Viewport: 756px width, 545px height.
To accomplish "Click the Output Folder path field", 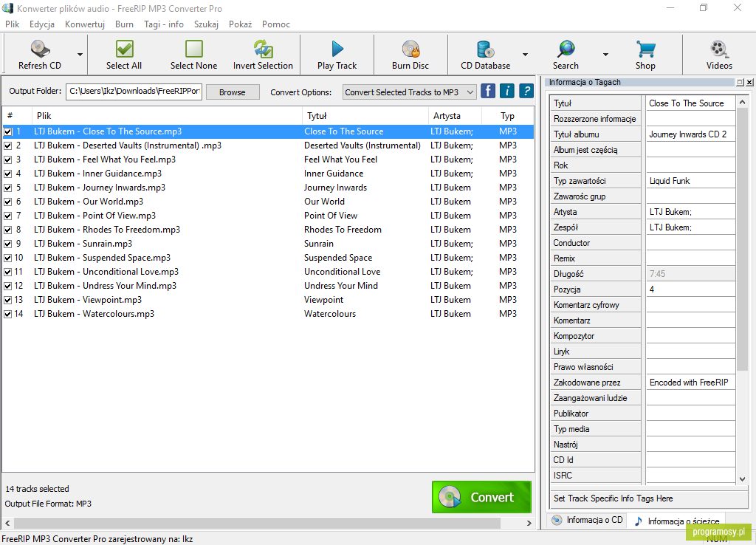I will (x=134, y=91).
